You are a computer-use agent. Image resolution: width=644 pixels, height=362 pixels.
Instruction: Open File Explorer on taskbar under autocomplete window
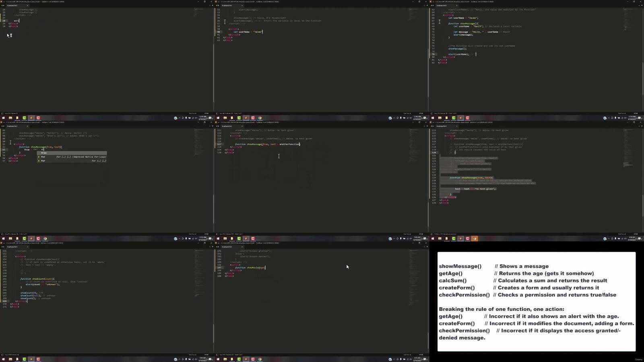point(10,238)
